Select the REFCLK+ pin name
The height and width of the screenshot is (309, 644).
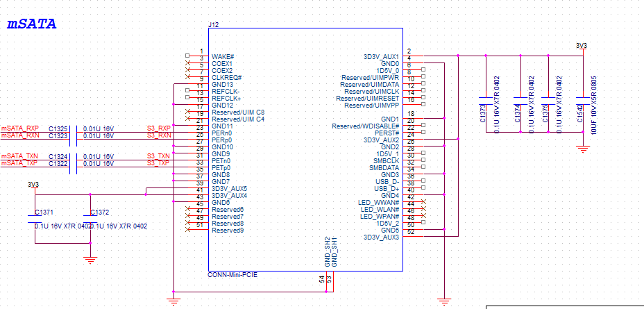click(x=226, y=99)
